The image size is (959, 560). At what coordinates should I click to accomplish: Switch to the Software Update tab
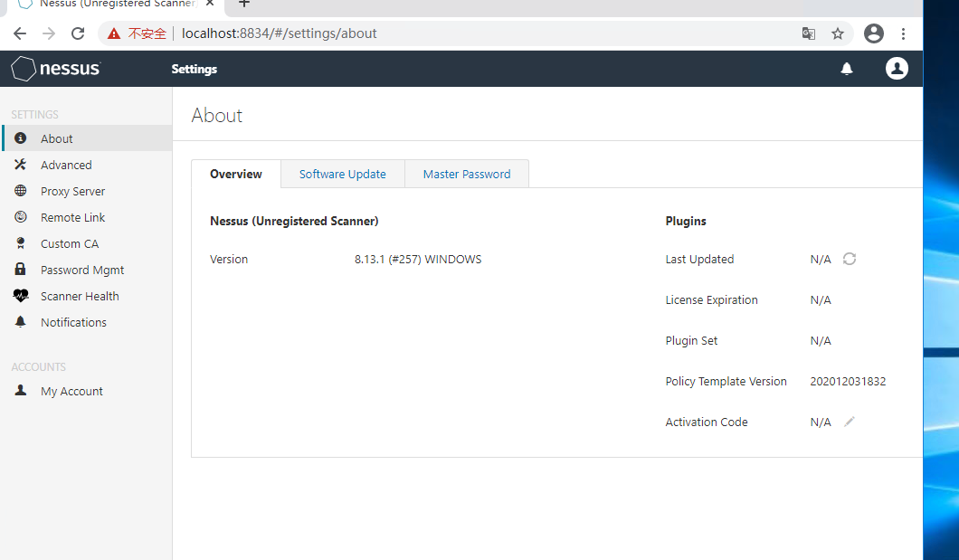click(x=343, y=175)
